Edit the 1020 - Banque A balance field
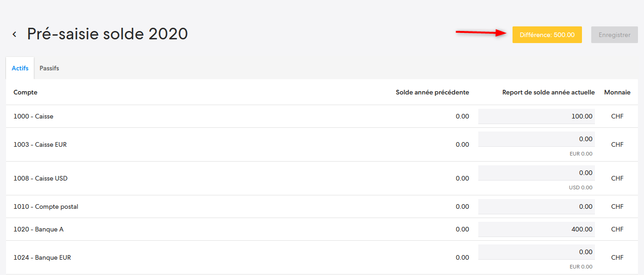The height and width of the screenshot is (275, 644). (x=536, y=229)
